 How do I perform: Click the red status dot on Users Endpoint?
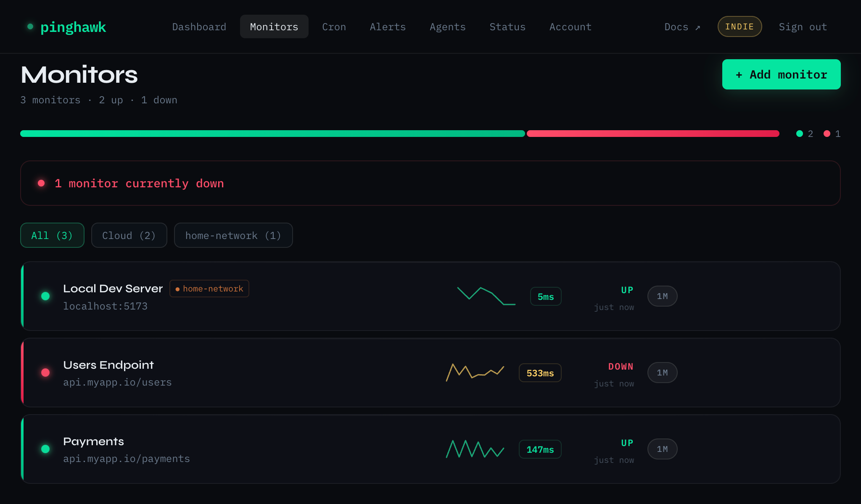pos(45,373)
